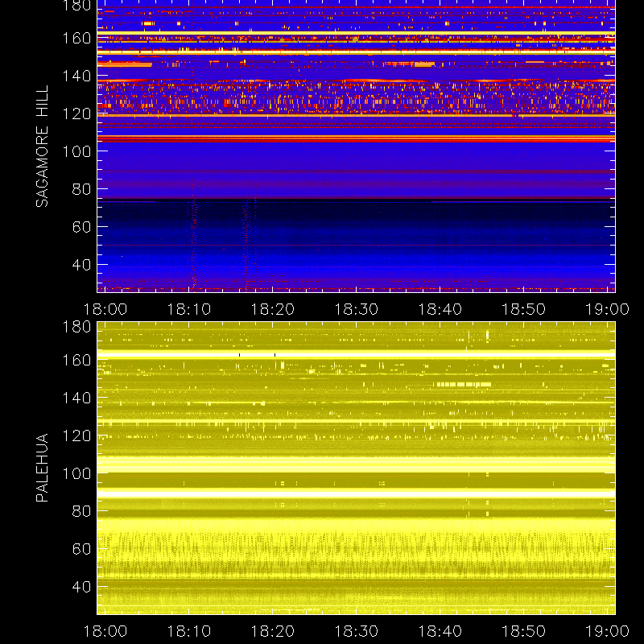Choose the 180 tick label on Palehua axis
Viewport: 644px width, 644px height.
[x=76, y=327]
